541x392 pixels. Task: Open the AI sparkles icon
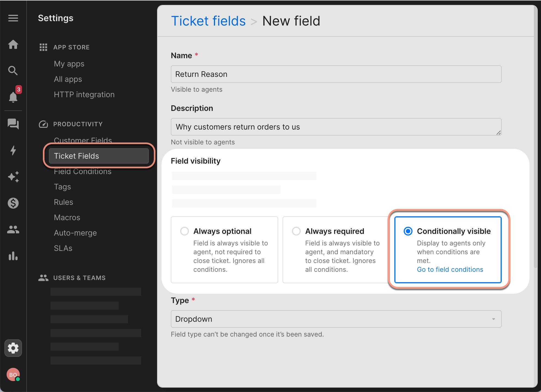click(13, 177)
